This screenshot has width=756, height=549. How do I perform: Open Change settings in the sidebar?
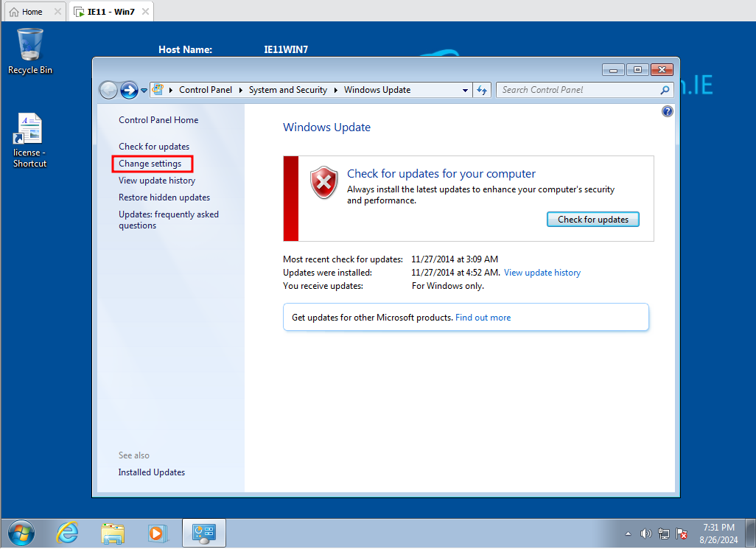pos(150,164)
